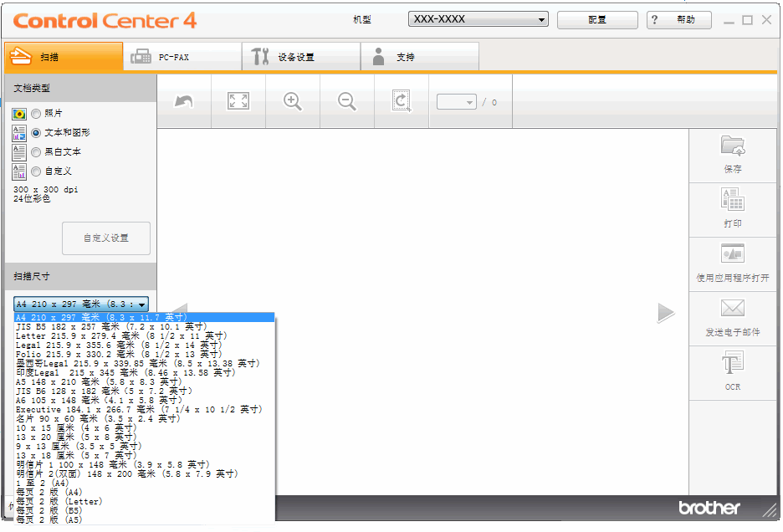Go to the 设备设置 tab
Viewport: 783px width, 532px height.
click(301, 56)
